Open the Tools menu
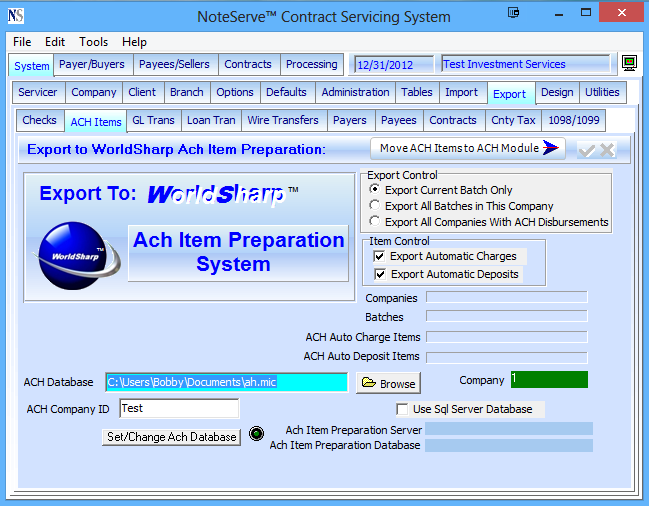The width and height of the screenshot is (649, 506). (94, 42)
